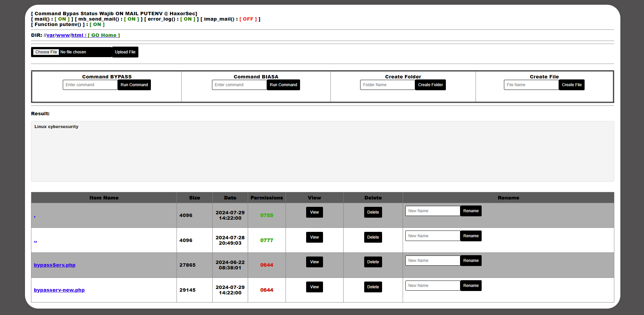This screenshot has height=315, width=644.
Task: View the bypassServ.php file
Action: [315, 262]
